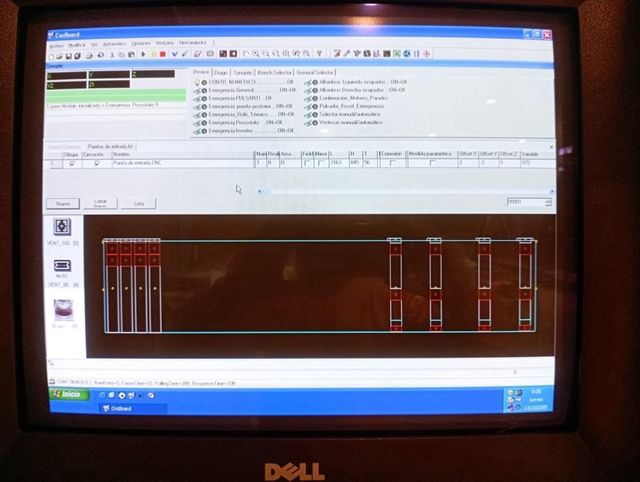Image resolution: width=640 pixels, height=482 pixels.
Task: Open the Herramientas menu
Action: (193, 42)
